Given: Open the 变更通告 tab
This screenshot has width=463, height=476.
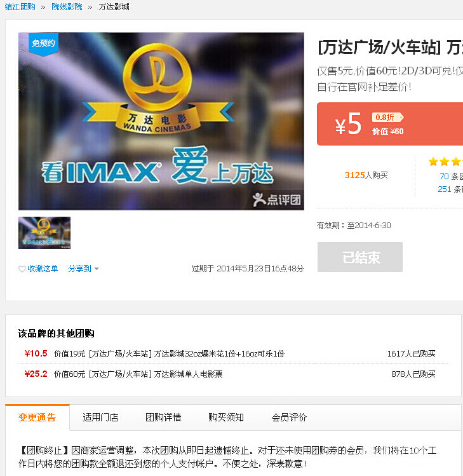Looking at the screenshot, I should point(37,418).
